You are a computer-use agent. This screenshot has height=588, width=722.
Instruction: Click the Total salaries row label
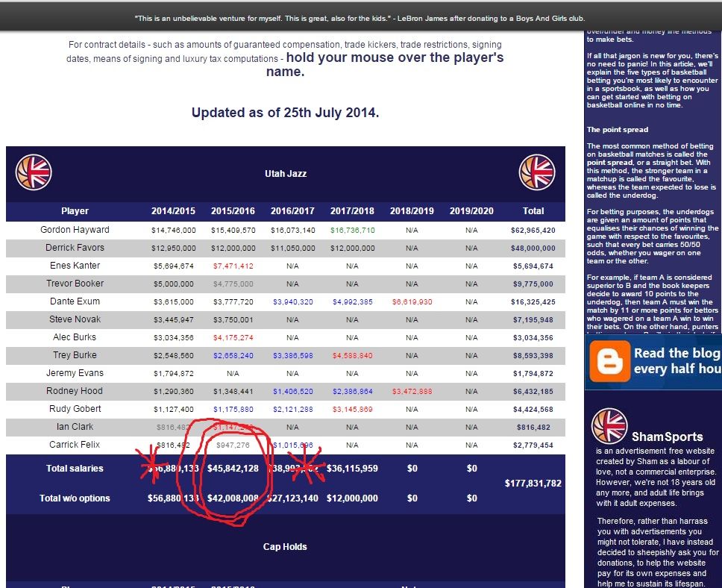pos(75,469)
